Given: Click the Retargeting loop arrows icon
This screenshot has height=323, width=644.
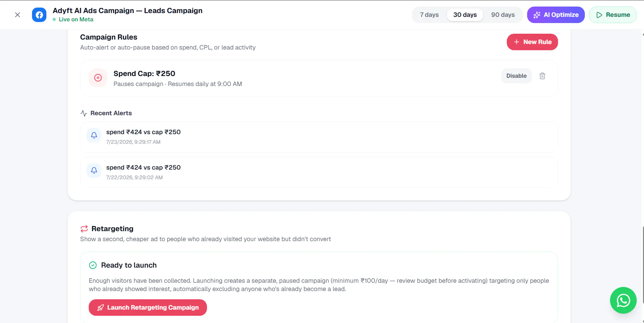Looking at the screenshot, I should point(84,229).
